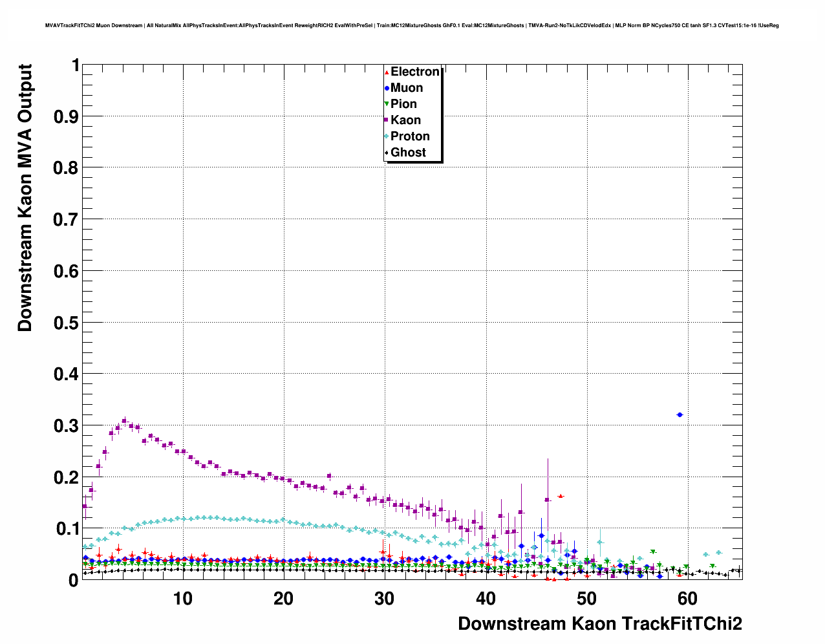This screenshot has height=644, width=825.
Task: Click the y-axis tick label 0.5
Action: coord(67,323)
